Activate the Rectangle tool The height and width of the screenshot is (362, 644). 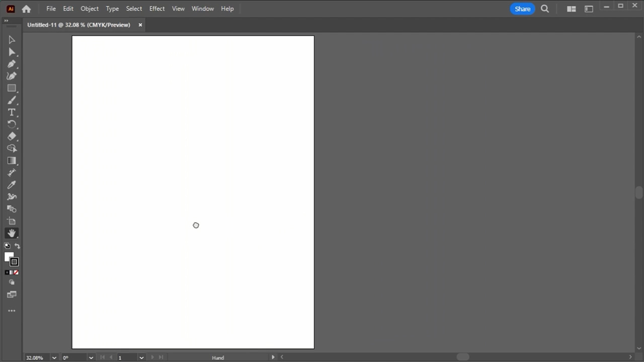[x=12, y=88]
